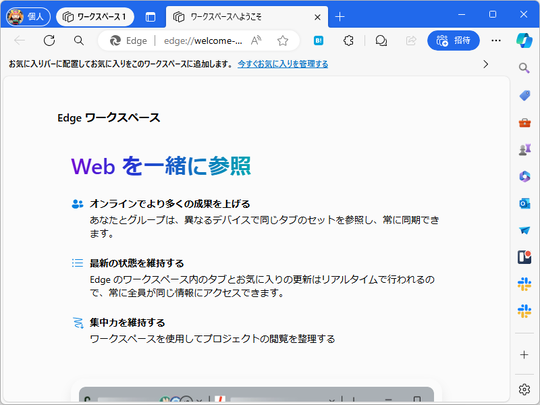Image resolution: width=540 pixels, height=405 pixels.
Task: Open 今すぐお気に入りを管理する link
Action: (x=283, y=64)
